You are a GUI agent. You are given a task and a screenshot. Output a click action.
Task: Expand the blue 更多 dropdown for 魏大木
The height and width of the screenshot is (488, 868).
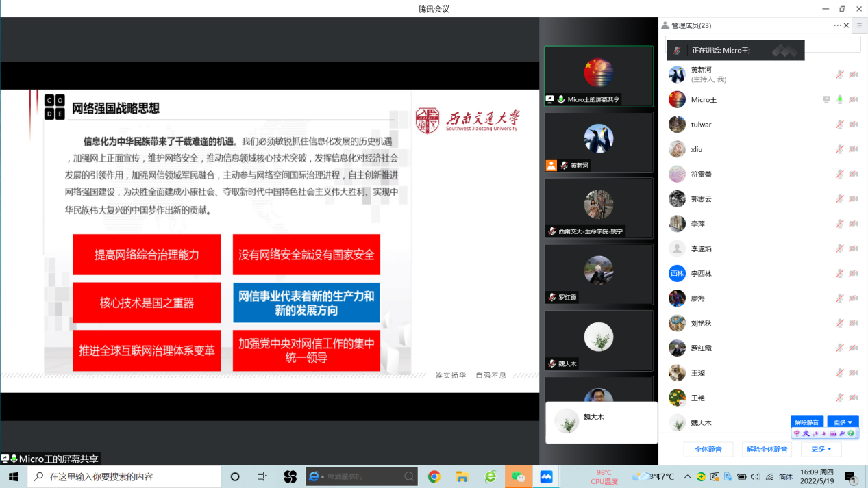coord(842,422)
